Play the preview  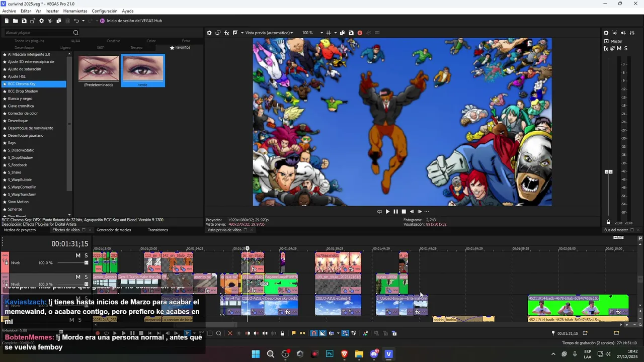click(387, 212)
